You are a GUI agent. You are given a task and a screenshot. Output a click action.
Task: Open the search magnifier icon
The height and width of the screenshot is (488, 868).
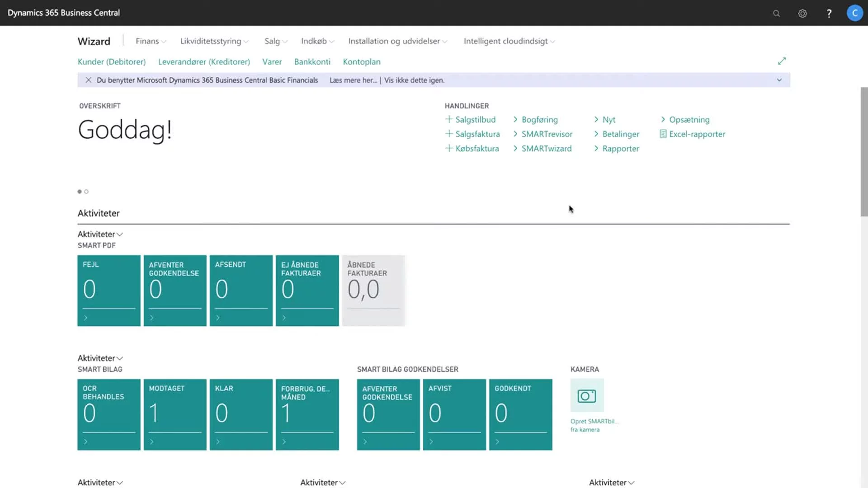776,13
